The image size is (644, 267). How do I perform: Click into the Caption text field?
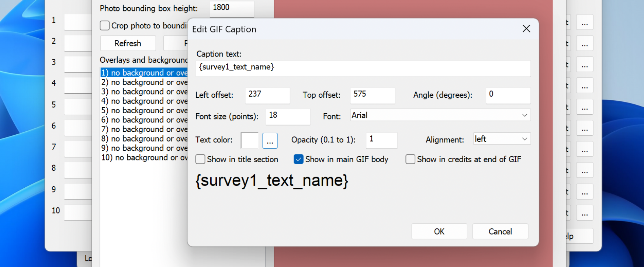click(x=363, y=68)
